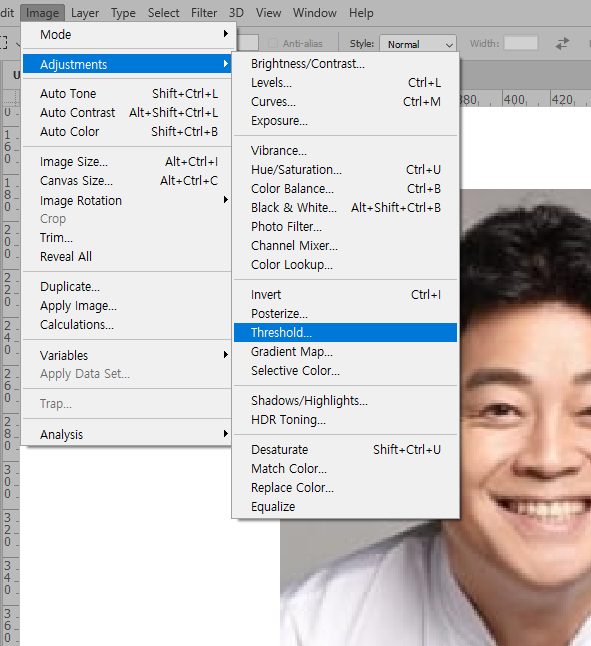Open Channel Mixer adjustment
This screenshot has width=591, height=646.
pos(346,246)
